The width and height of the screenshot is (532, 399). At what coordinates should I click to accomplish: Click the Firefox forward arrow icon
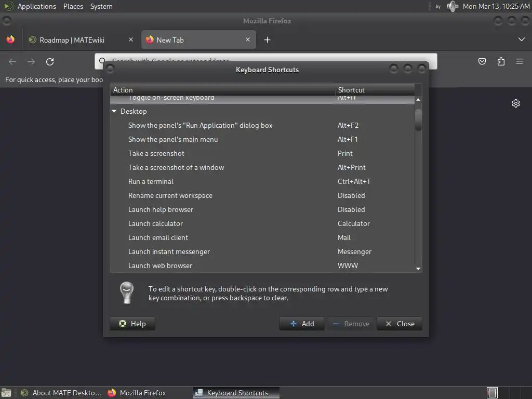(x=31, y=62)
